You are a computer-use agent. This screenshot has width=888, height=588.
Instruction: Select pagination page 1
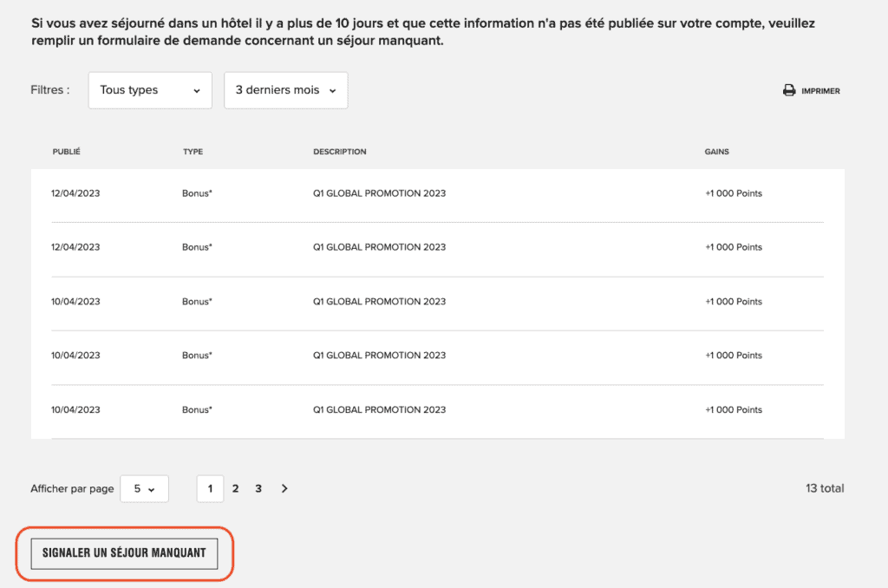210,488
